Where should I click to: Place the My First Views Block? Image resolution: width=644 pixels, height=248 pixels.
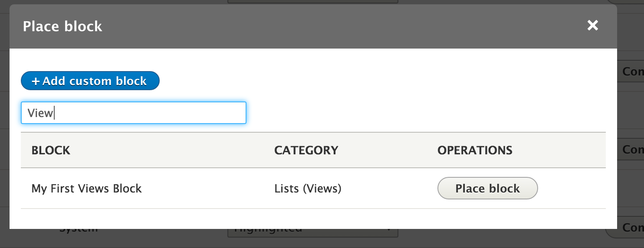pos(487,188)
